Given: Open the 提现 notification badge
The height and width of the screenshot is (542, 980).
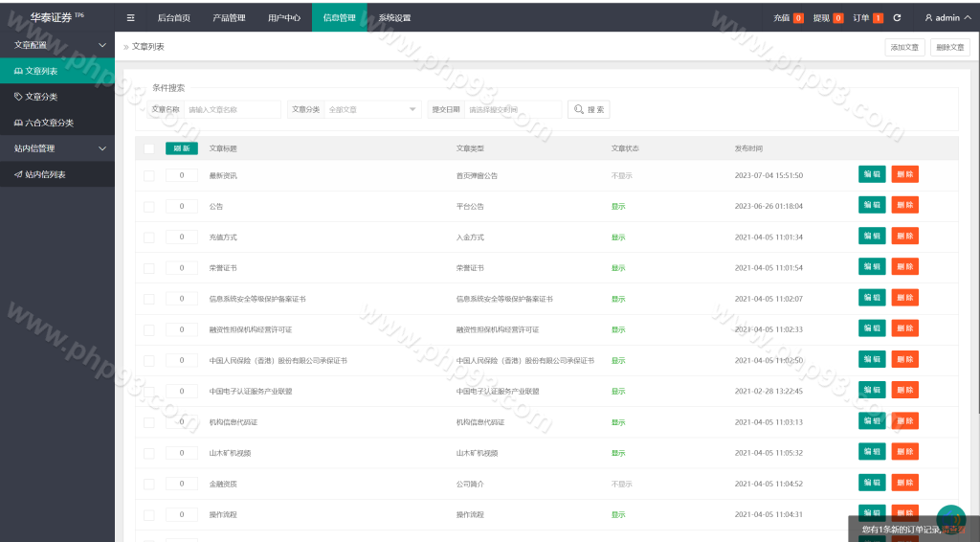Looking at the screenshot, I should [x=829, y=17].
